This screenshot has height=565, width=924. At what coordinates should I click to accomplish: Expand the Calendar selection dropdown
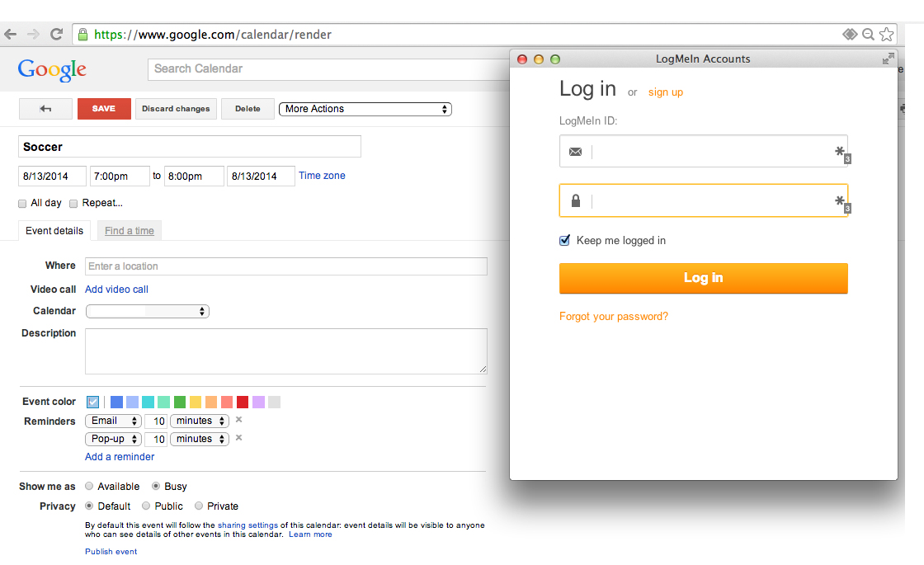point(147,311)
